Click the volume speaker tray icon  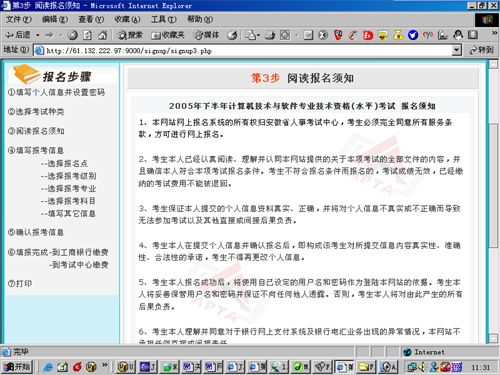(422, 367)
